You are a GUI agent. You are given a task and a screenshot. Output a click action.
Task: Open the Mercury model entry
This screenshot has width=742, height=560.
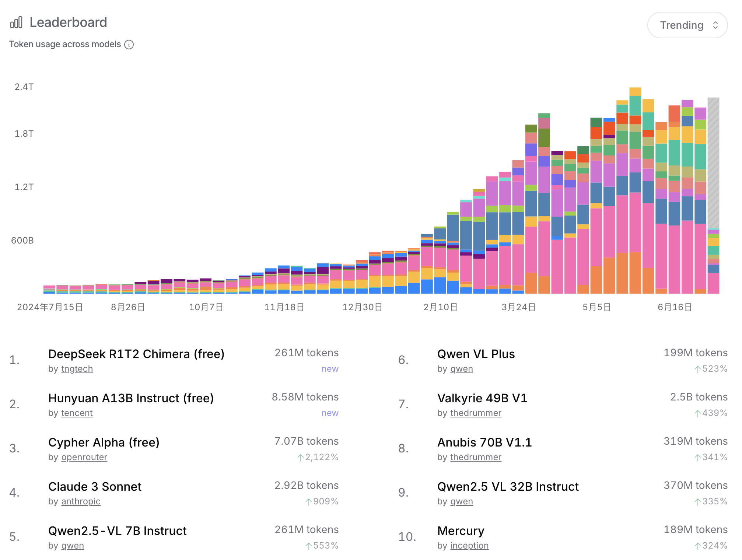point(461,531)
